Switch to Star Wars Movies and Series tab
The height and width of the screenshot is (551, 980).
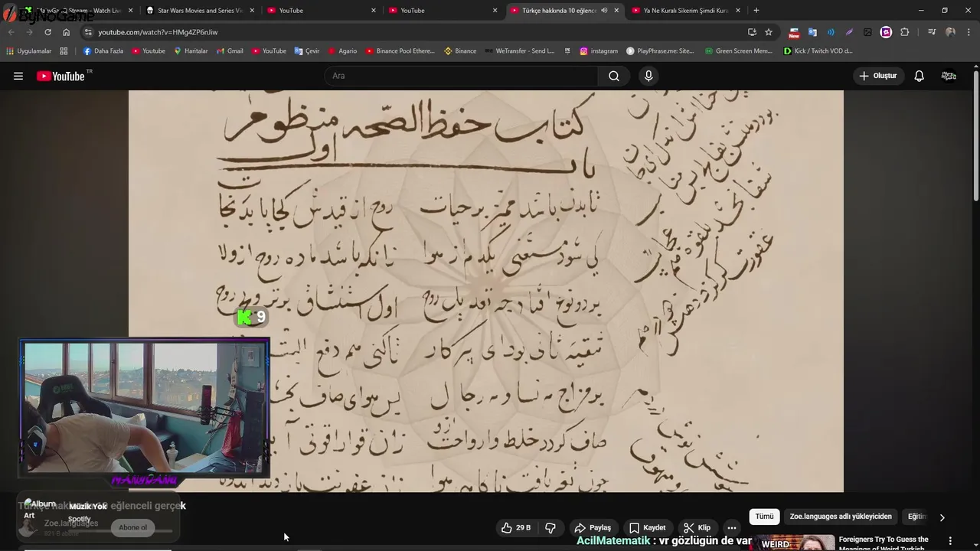pyautogui.click(x=200, y=11)
